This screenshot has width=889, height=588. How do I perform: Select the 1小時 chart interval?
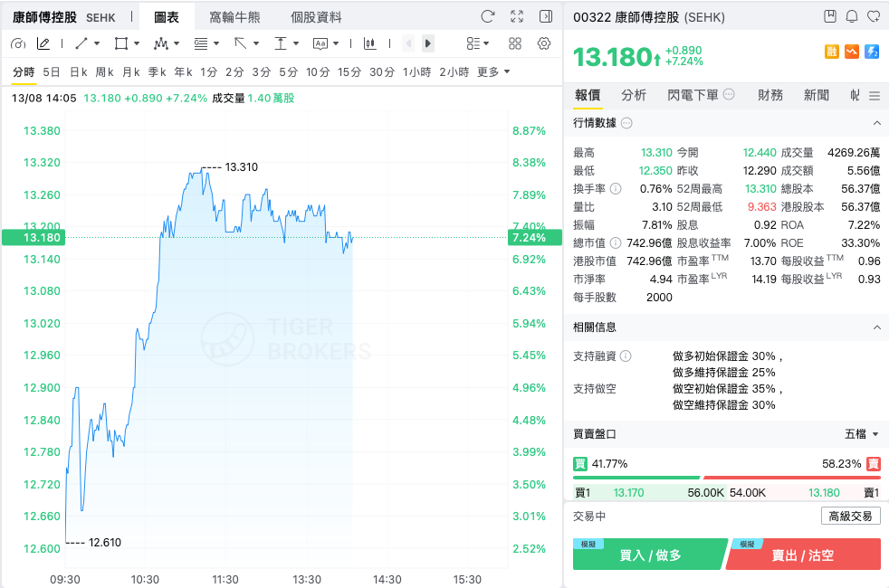(x=416, y=72)
